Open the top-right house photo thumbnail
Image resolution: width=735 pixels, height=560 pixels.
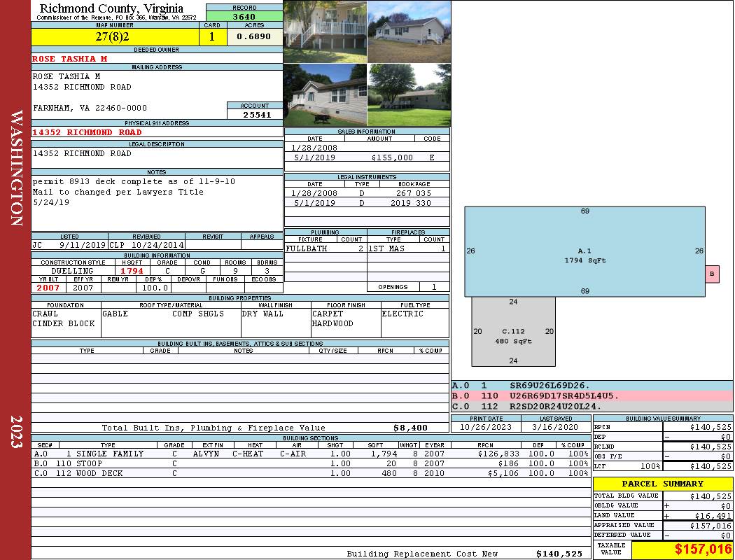pos(409,32)
